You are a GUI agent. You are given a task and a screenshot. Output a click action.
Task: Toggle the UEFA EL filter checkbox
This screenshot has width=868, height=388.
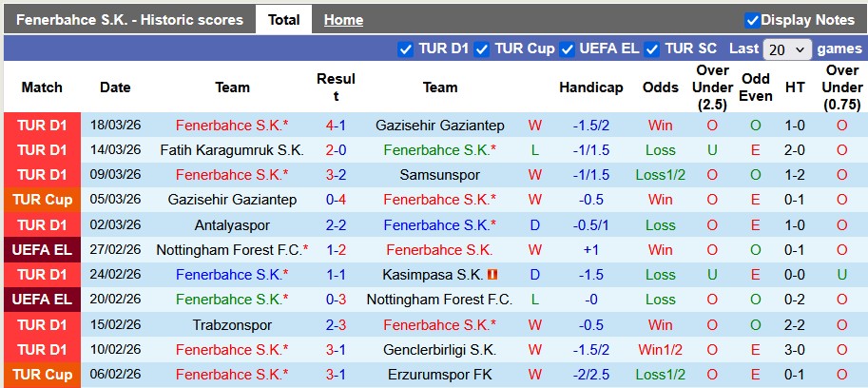click(x=568, y=48)
